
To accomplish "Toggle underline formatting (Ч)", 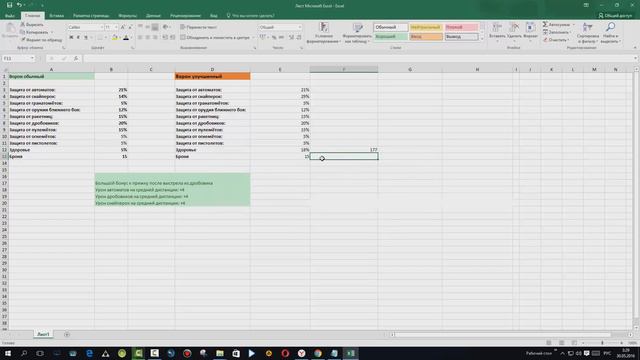I will [86, 38].
